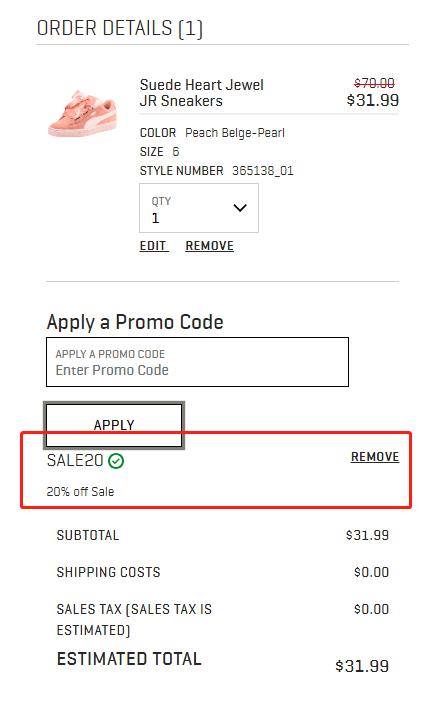Click the EDIT link under quantity
The width and height of the screenshot is (421, 702).
click(x=154, y=246)
